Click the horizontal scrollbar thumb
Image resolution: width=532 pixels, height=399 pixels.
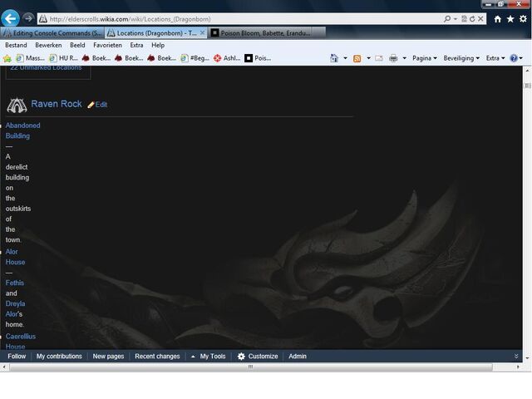[251, 367]
